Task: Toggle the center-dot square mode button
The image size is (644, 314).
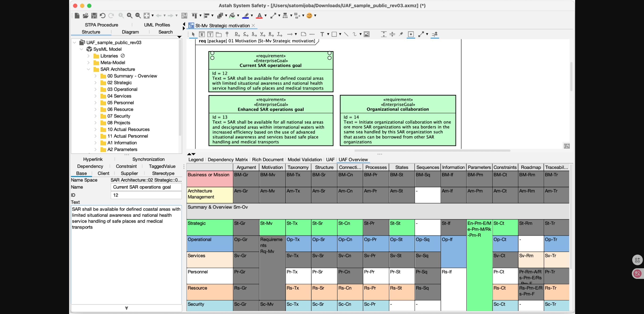Action: click(x=411, y=34)
